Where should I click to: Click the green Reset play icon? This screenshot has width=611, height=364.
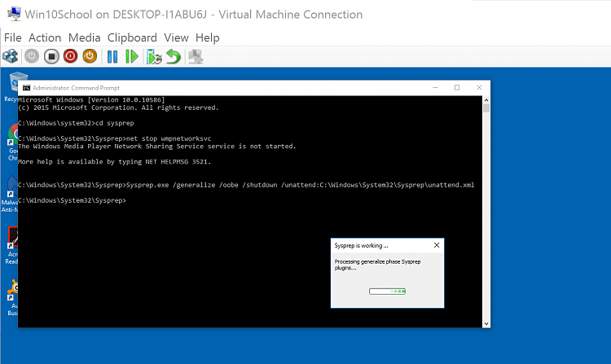132,56
